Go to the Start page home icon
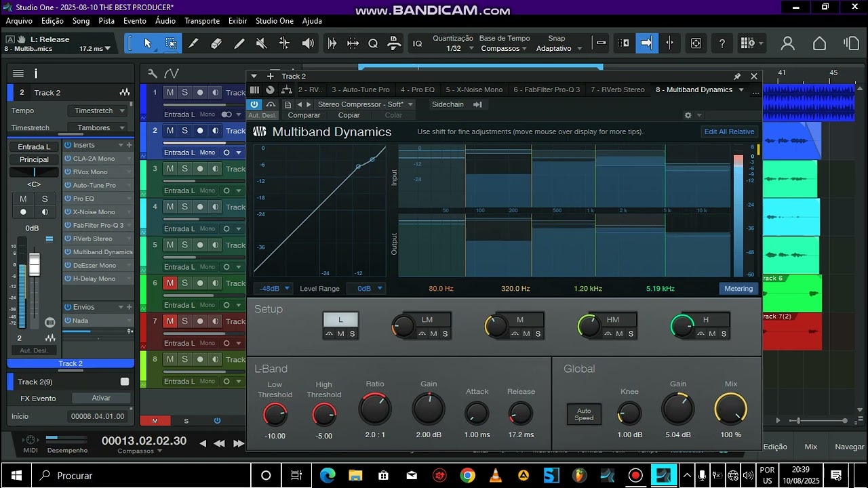The width and height of the screenshot is (868, 488). pos(819,43)
